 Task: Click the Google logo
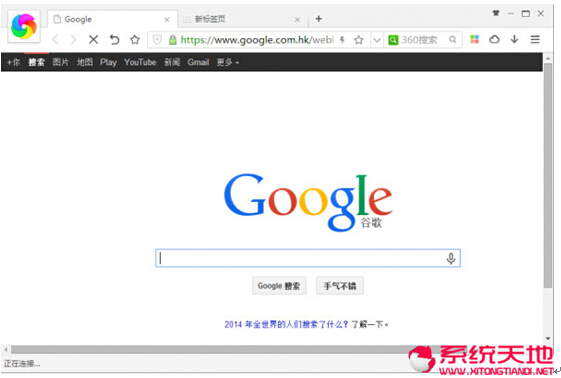point(308,202)
